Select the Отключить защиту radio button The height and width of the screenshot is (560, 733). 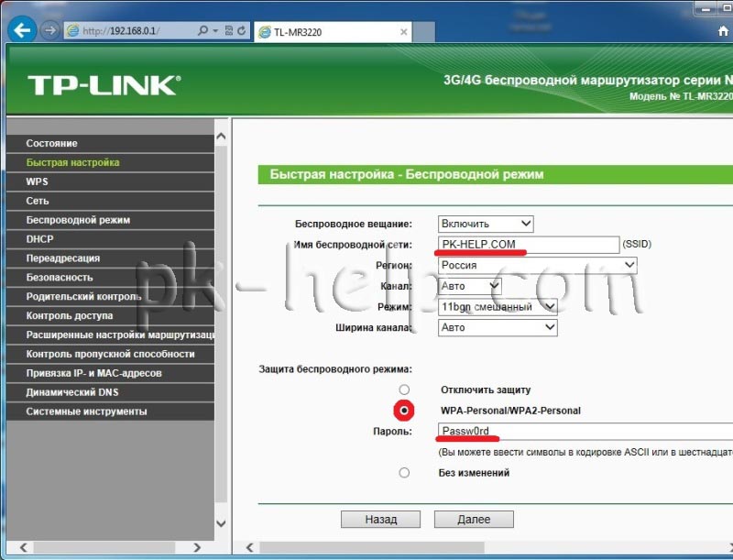tap(404, 390)
